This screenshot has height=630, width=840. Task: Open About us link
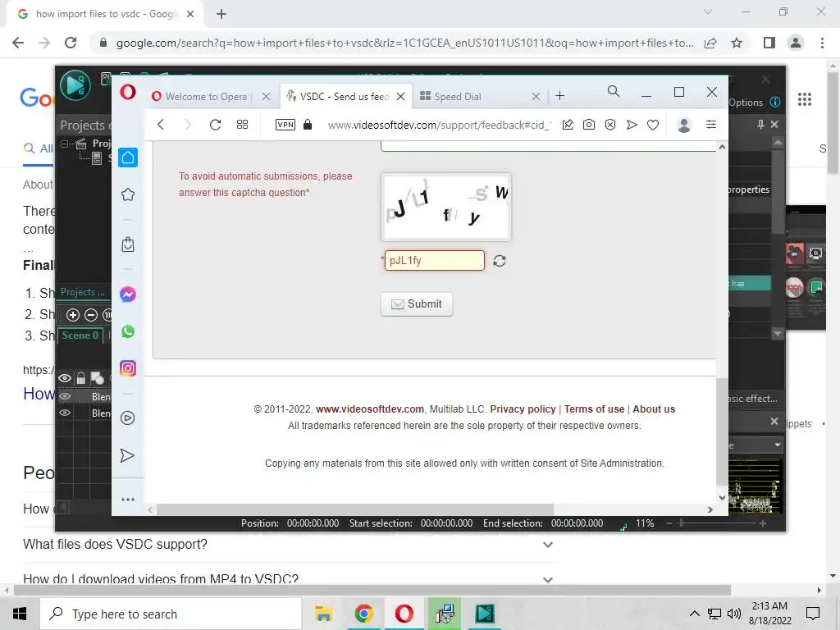pyautogui.click(x=654, y=409)
